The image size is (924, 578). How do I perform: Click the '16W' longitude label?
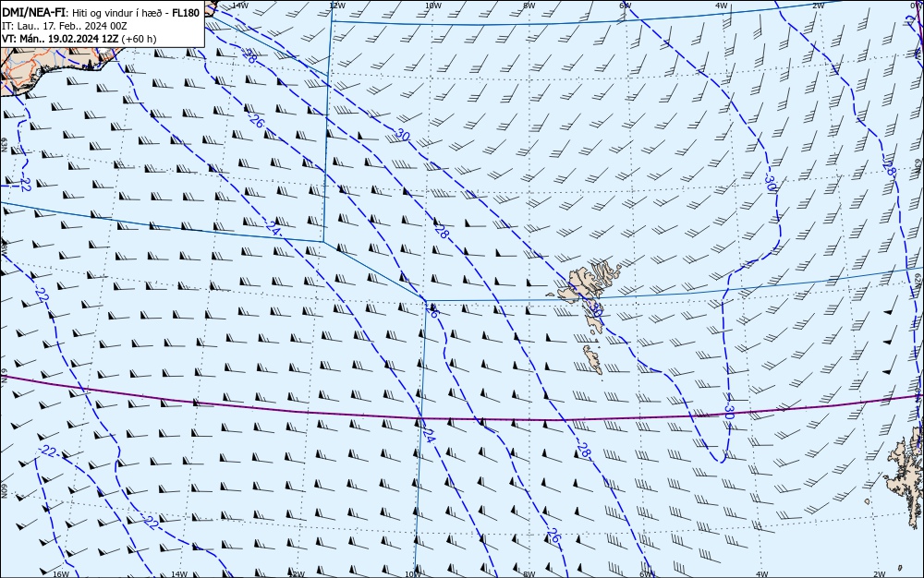click(x=61, y=574)
